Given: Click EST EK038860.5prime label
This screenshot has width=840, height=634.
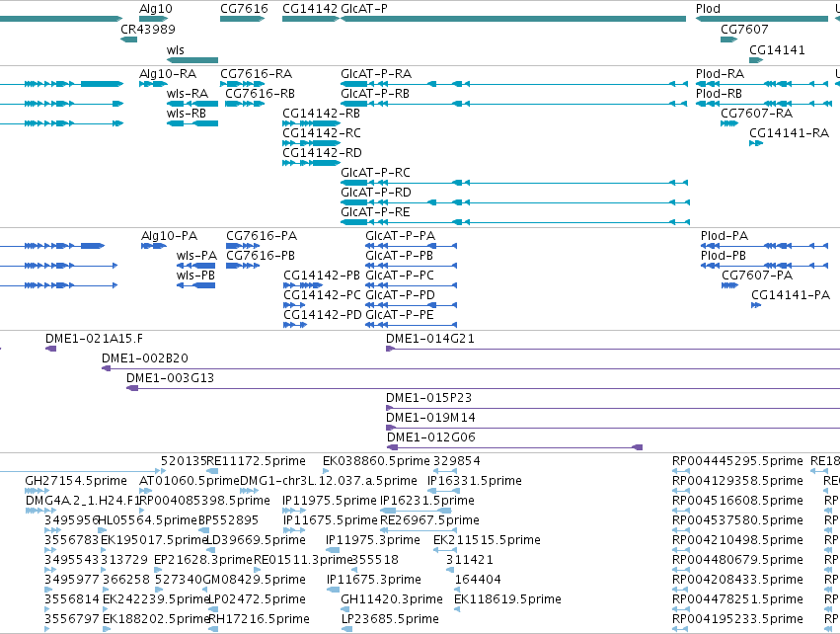Looking at the screenshot, I should (376, 461).
